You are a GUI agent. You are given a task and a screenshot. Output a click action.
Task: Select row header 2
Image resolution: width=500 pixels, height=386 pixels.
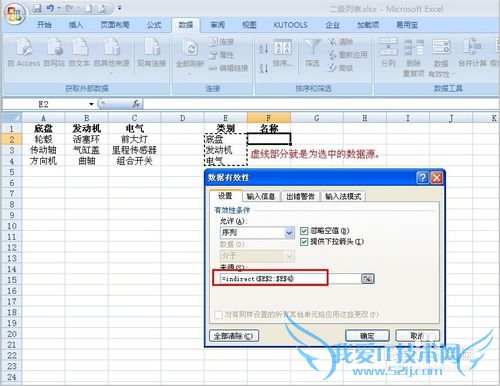pyautogui.click(x=12, y=139)
